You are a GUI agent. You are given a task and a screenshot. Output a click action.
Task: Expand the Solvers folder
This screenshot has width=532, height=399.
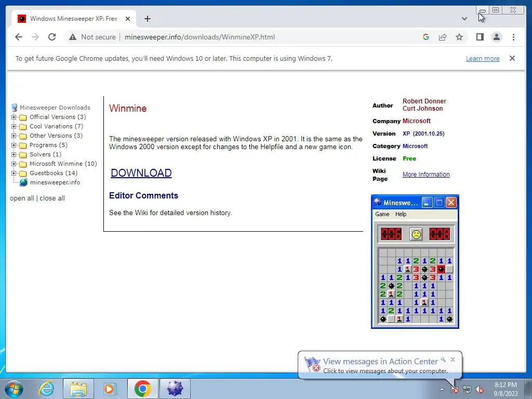click(x=14, y=154)
